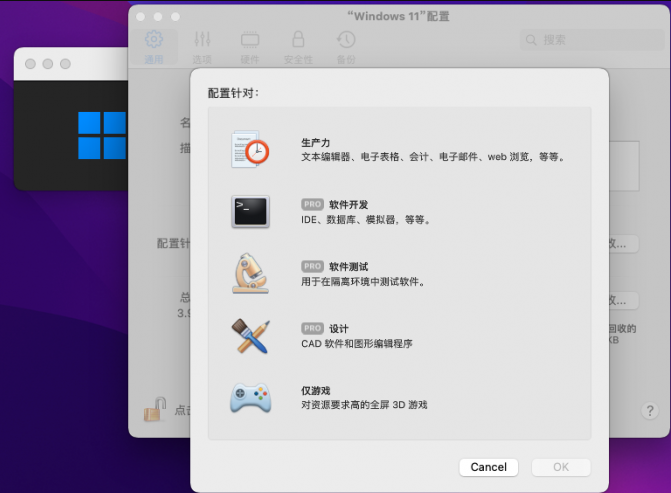Choose the Software Development terminal icon
Image resolution: width=671 pixels, height=493 pixels.
pos(250,211)
